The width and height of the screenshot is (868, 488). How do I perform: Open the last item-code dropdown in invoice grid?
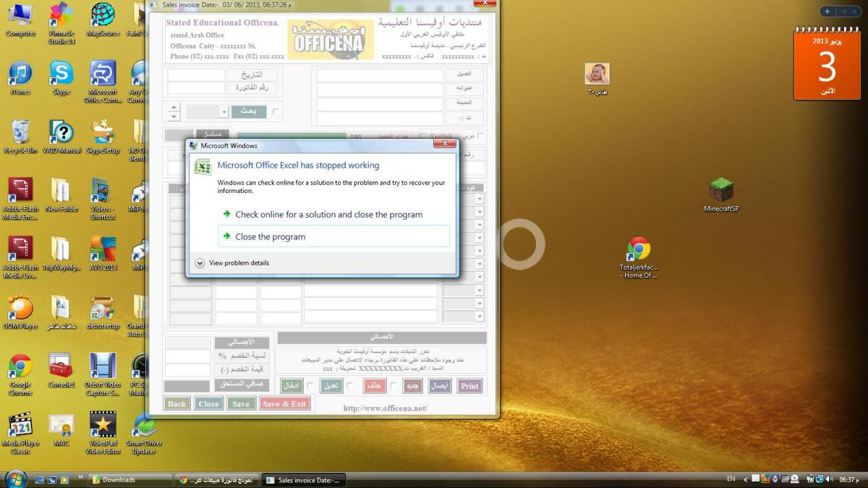point(479,317)
